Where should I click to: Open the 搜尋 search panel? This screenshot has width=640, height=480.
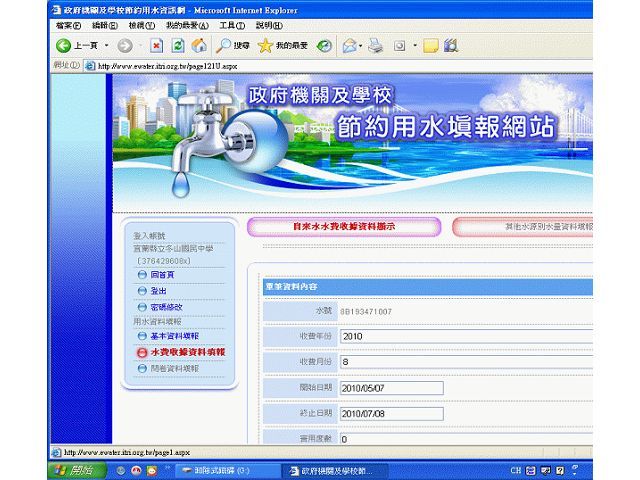coord(234,46)
